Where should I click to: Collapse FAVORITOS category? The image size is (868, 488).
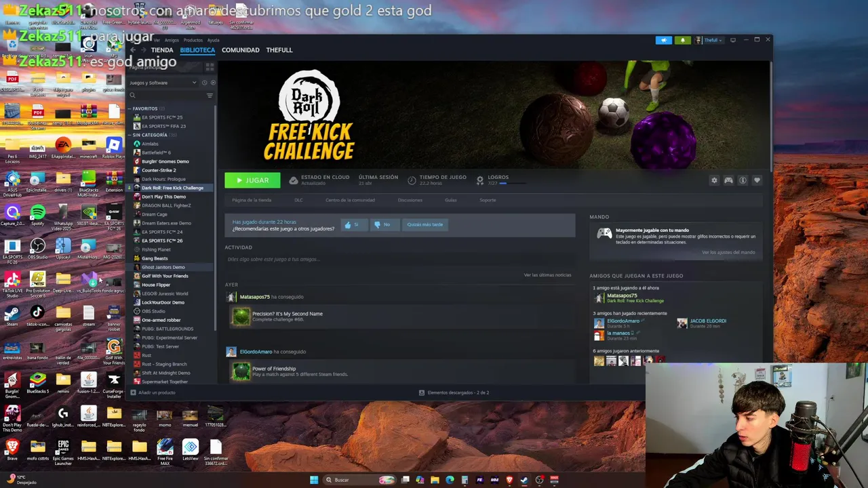coord(129,108)
